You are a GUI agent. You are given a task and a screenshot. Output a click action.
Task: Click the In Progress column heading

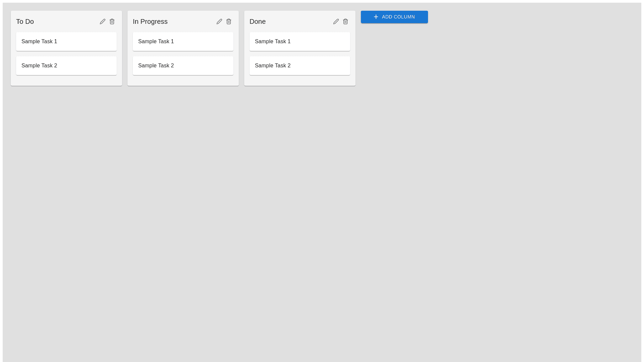[150, 21]
